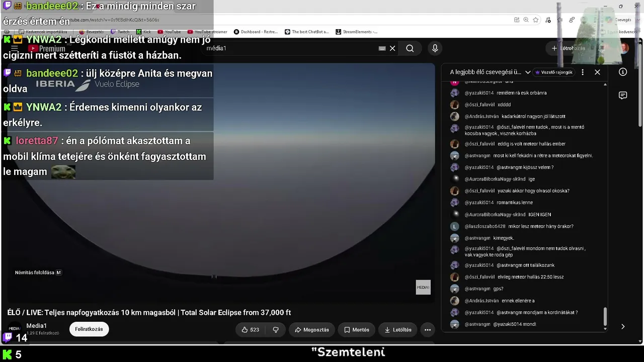The width and height of the screenshot is (644, 362).
Task: Click the live chat scrollbar thumb
Action: tap(605, 317)
